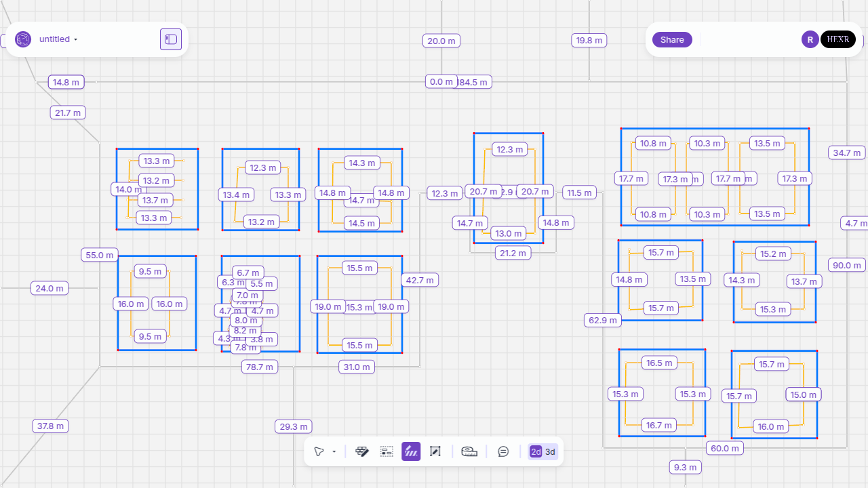Select the area edit square tool
Viewport: 868px width, 488px height.
pos(435,451)
